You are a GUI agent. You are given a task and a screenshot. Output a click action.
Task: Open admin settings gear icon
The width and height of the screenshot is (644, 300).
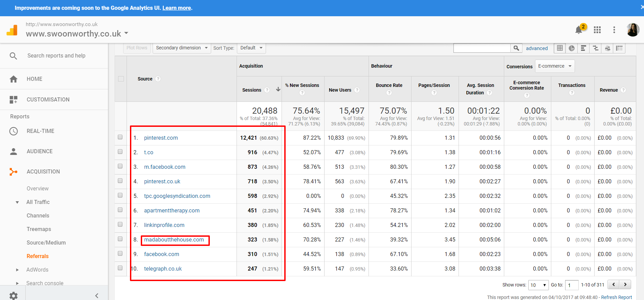tap(14, 296)
